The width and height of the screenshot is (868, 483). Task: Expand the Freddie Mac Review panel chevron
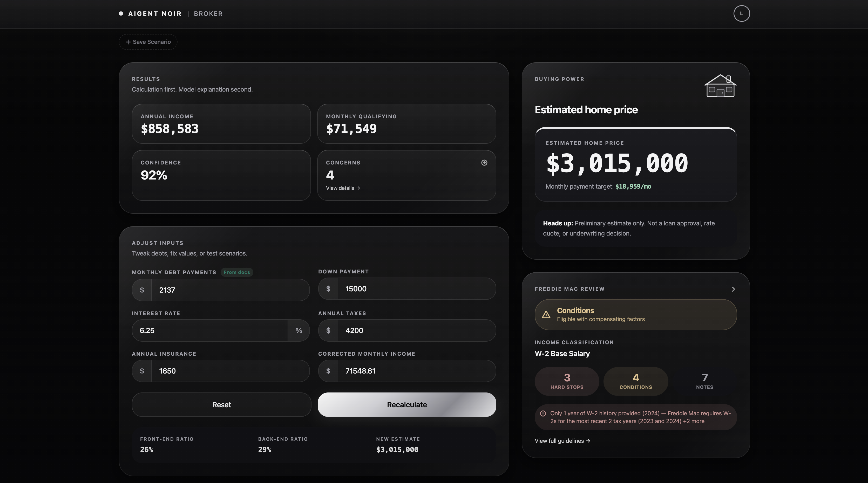pyautogui.click(x=733, y=289)
